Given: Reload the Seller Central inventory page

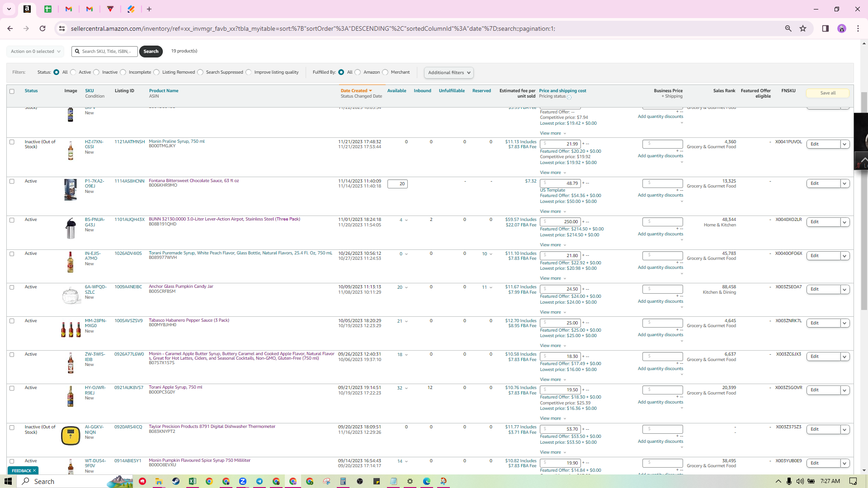Looking at the screenshot, I should [42, 28].
